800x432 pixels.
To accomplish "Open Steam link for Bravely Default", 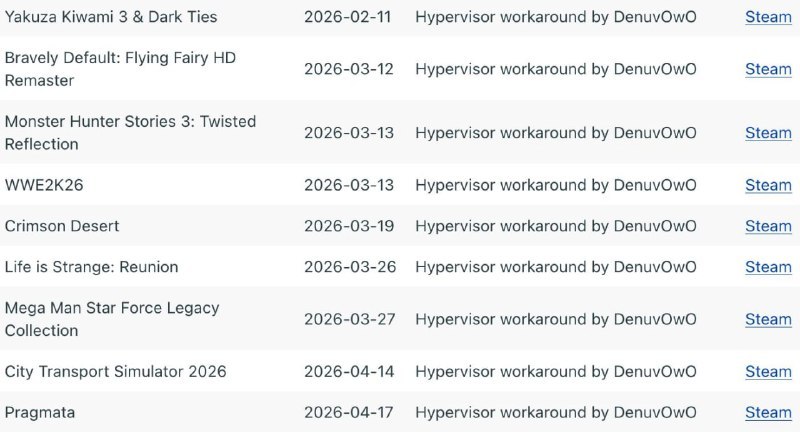I will 768,69.
